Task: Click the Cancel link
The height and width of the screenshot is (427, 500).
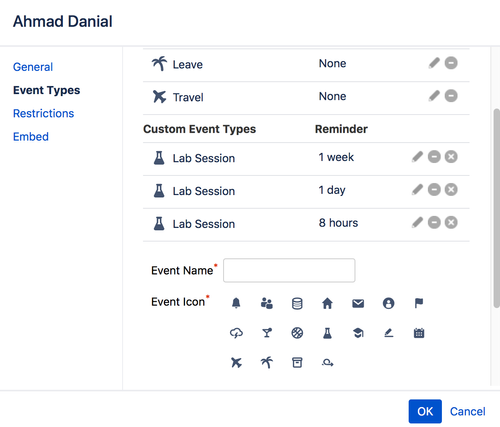Action: click(467, 411)
